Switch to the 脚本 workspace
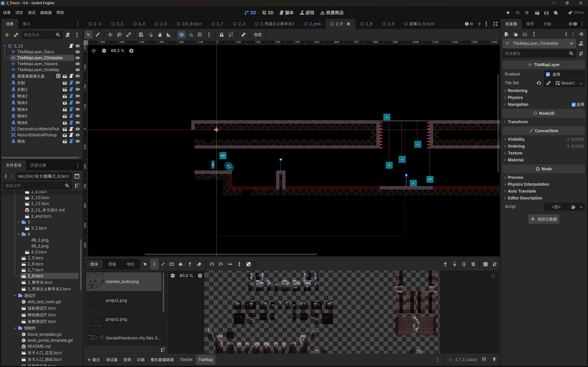This screenshot has width=588, height=367. (286, 13)
